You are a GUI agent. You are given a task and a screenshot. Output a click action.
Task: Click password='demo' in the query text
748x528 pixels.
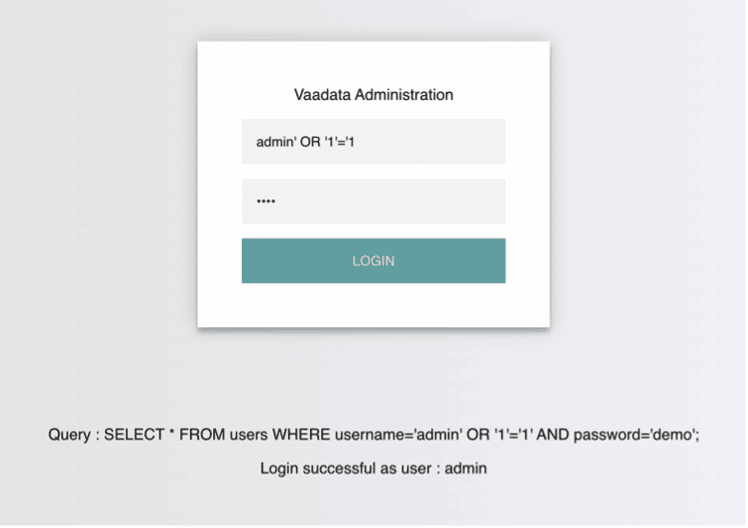click(x=639, y=435)
